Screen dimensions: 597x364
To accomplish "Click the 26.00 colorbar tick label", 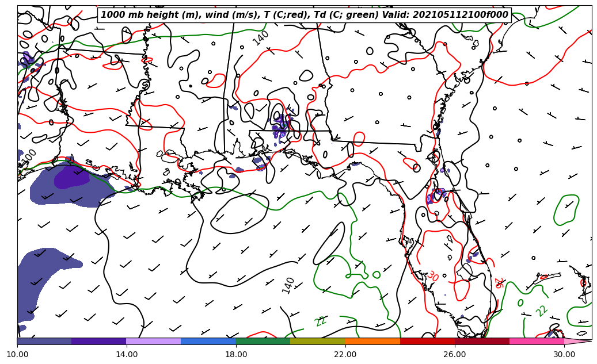I will coord(455,354).
